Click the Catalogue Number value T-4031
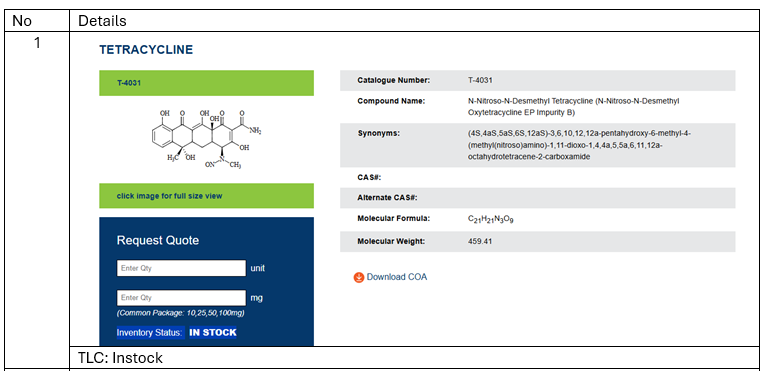 480,81
